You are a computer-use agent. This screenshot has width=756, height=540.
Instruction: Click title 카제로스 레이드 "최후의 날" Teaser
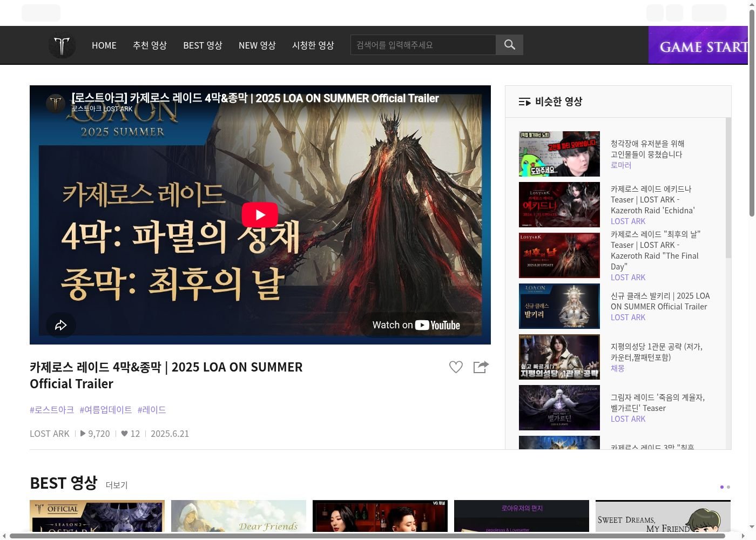point(656,251)
